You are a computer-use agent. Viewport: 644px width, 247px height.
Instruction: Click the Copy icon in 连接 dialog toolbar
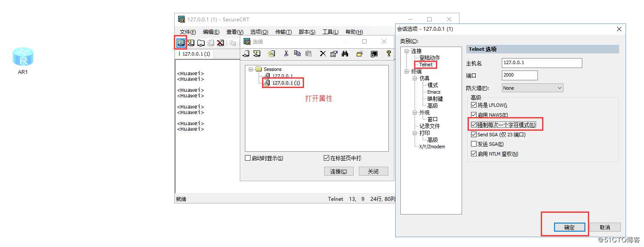pos(297,53)
